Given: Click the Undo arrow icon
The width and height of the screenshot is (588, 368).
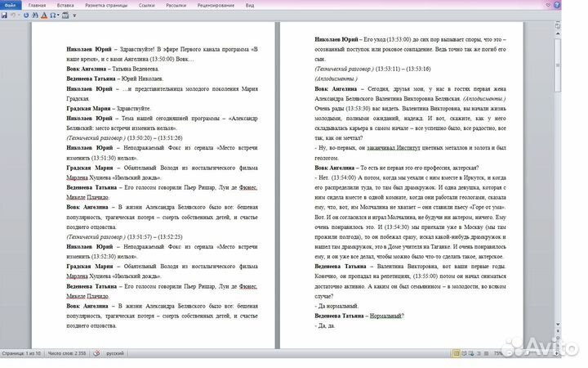Looking at the screenshot, I should click(12, 15).
